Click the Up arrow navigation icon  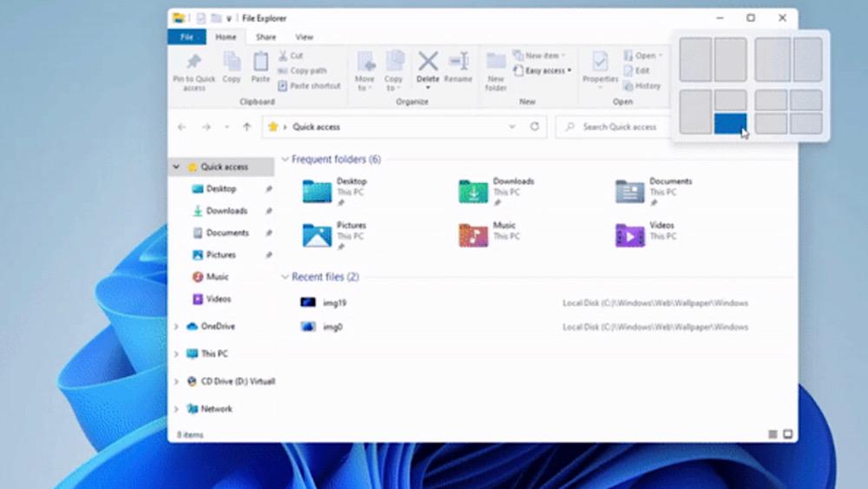pyautogui.click(x=247, y=127)
